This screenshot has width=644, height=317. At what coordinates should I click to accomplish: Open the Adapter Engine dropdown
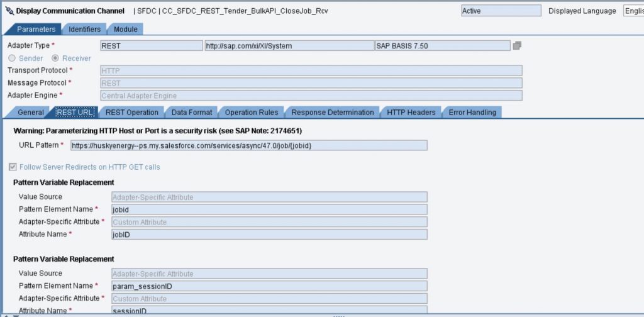[x=311, y=95]
